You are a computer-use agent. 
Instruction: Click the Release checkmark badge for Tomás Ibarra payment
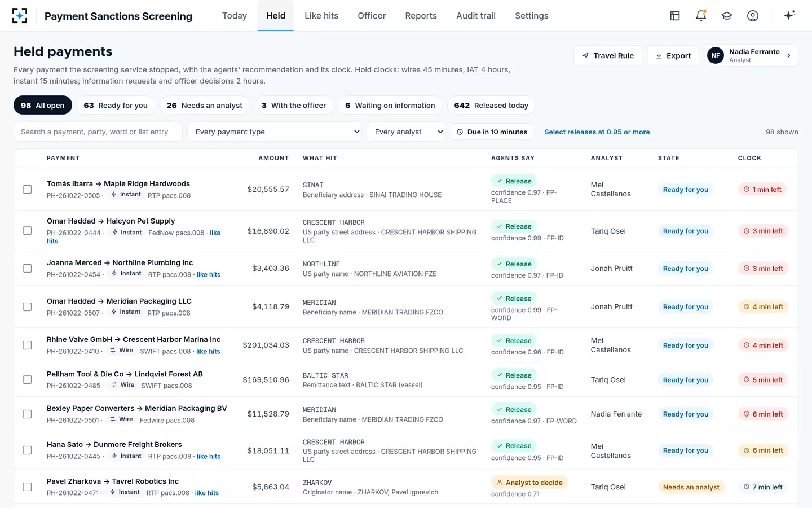point(514,181)
